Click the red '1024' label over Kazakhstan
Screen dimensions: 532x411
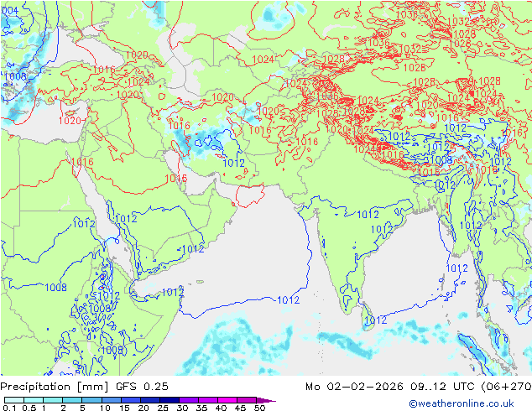(263, 60)
